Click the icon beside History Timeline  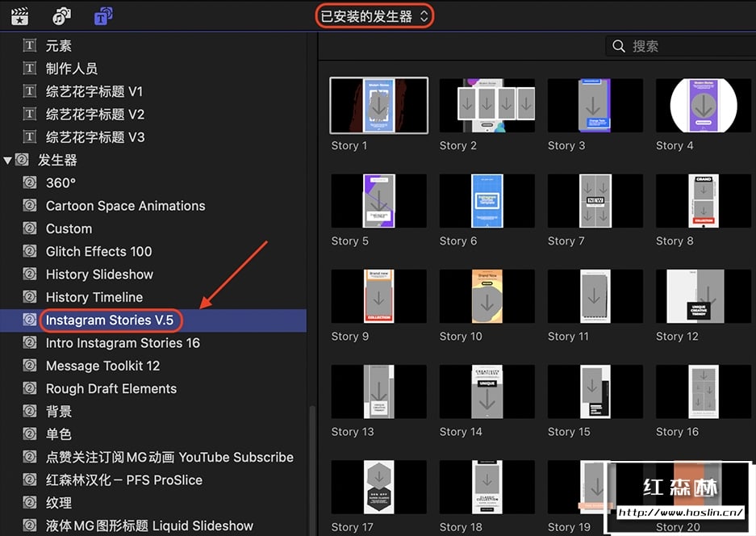[x=29, y=297]
